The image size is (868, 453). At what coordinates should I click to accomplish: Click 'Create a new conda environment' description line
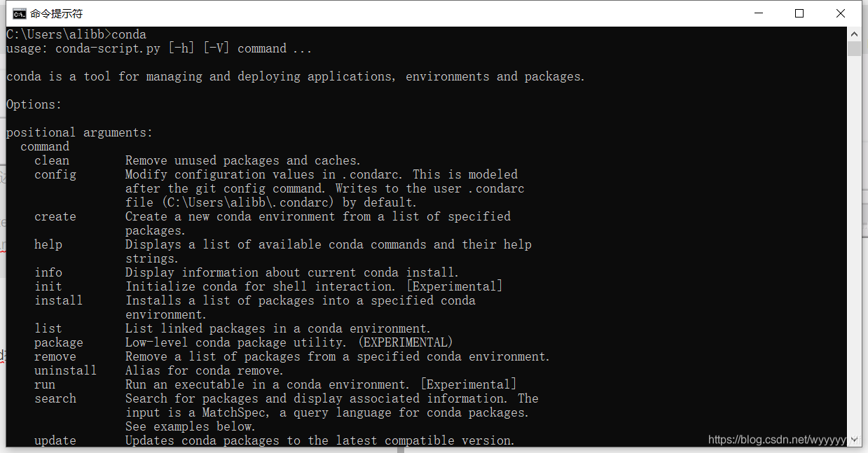[318, 216]
